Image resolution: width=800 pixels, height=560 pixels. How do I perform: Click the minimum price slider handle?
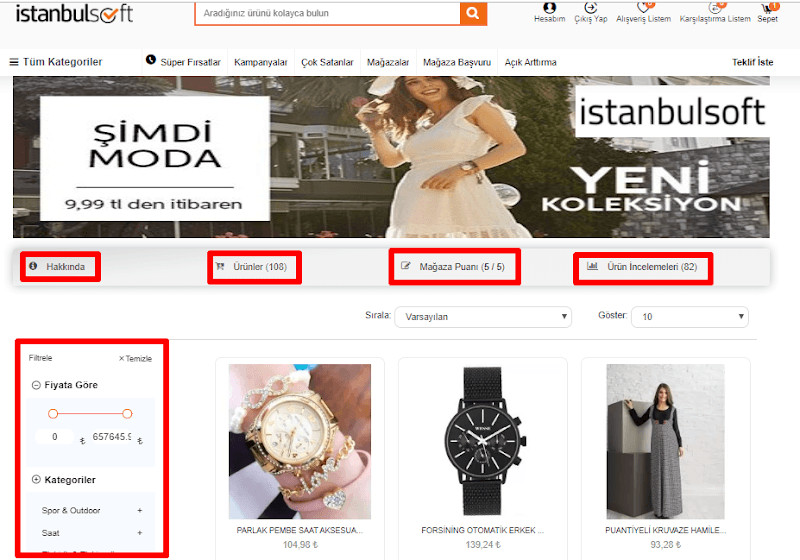pos(53,414)
